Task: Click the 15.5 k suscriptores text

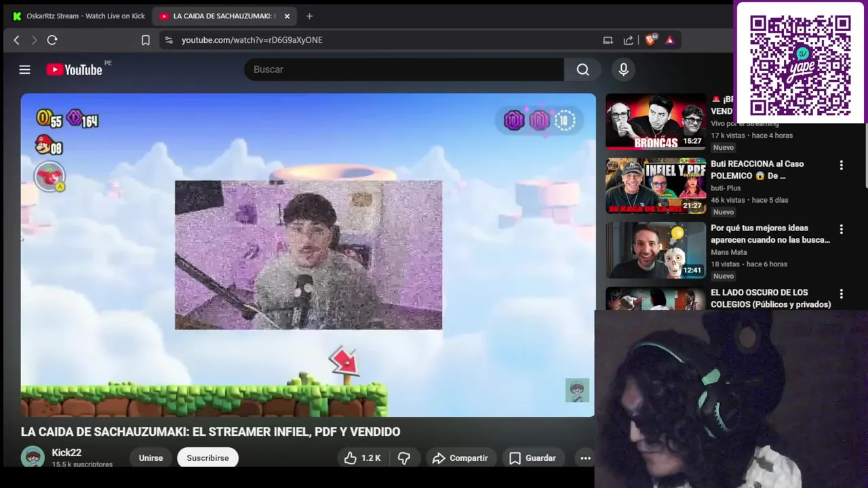Action: 82,464
